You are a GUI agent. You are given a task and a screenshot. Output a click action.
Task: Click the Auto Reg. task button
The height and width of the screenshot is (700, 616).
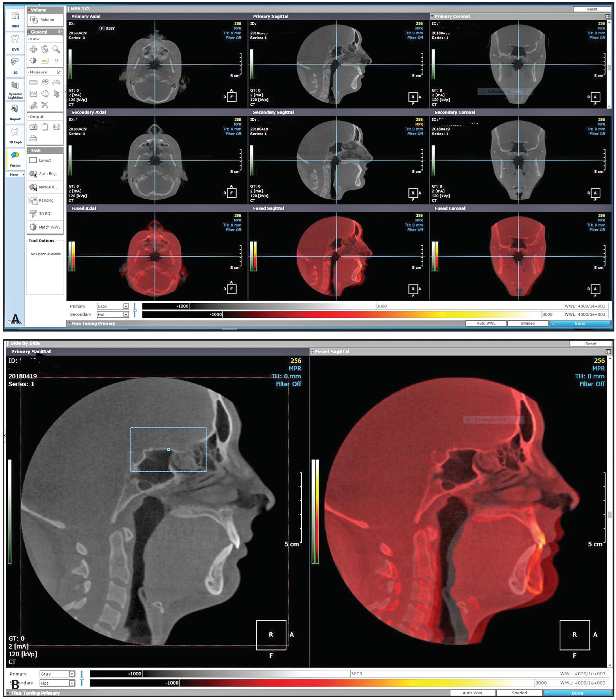coord(45,174)
